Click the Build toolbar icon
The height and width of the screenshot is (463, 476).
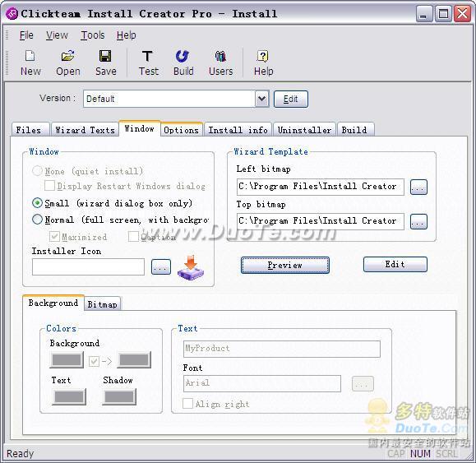(x=183, y=63)
